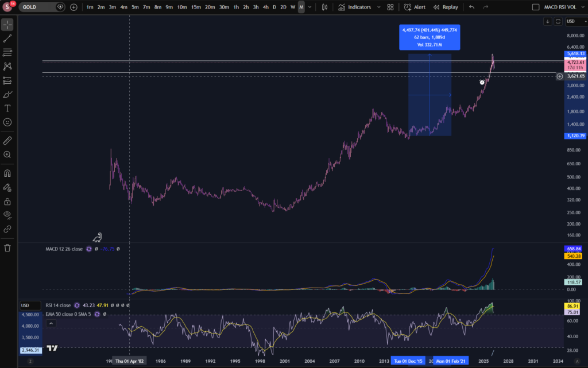Screen dimensions: 588x368
Task: Switch to the 4h timeframe
Action: point(265,7)
